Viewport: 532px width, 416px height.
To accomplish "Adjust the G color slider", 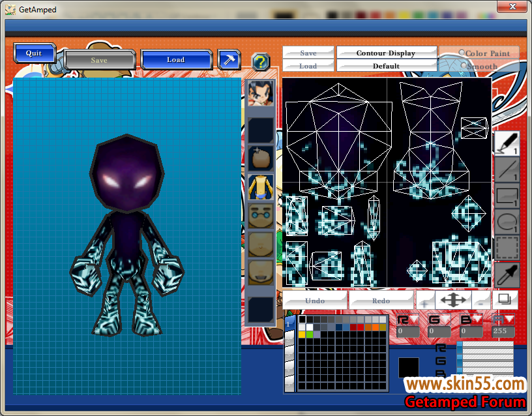I will coord(485,360).
